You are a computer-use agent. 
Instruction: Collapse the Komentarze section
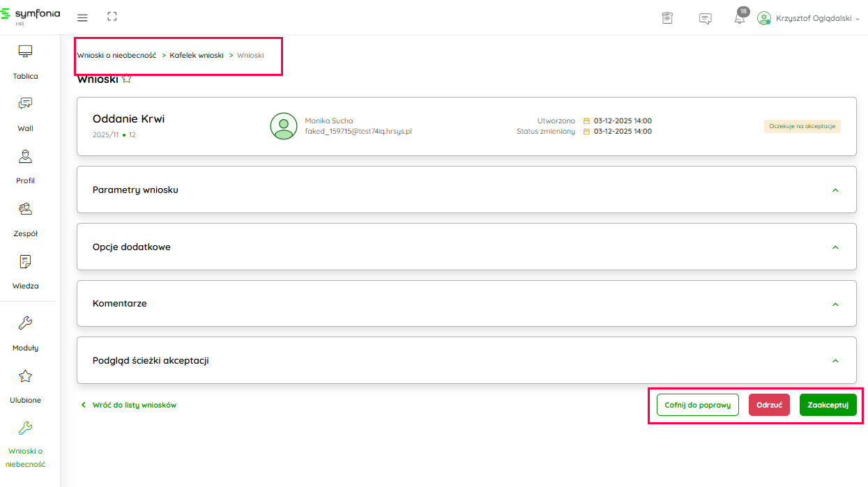point(835,304)
